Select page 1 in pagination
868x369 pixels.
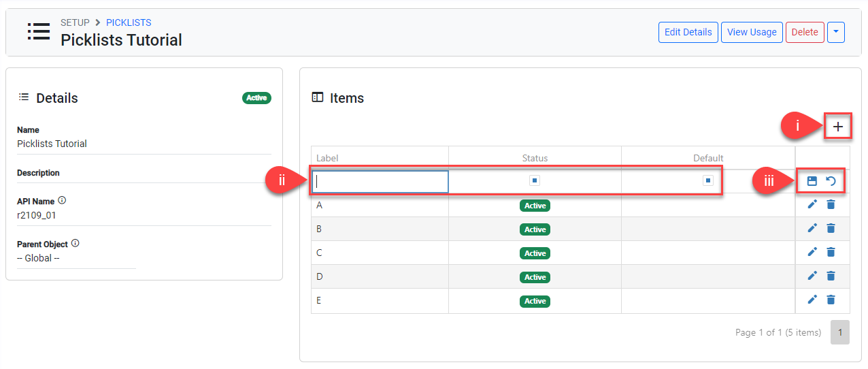tap(839, 332)
